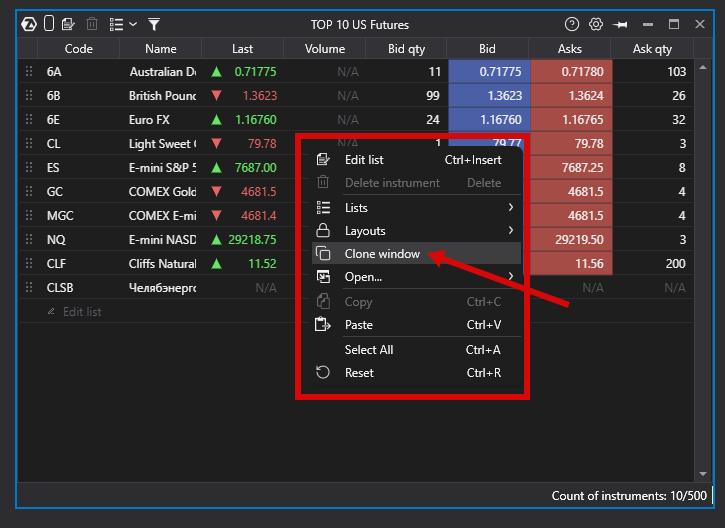725x528 pixels.
Task: Click scrollbar down arrow
Action: click(x=703, y=474)
